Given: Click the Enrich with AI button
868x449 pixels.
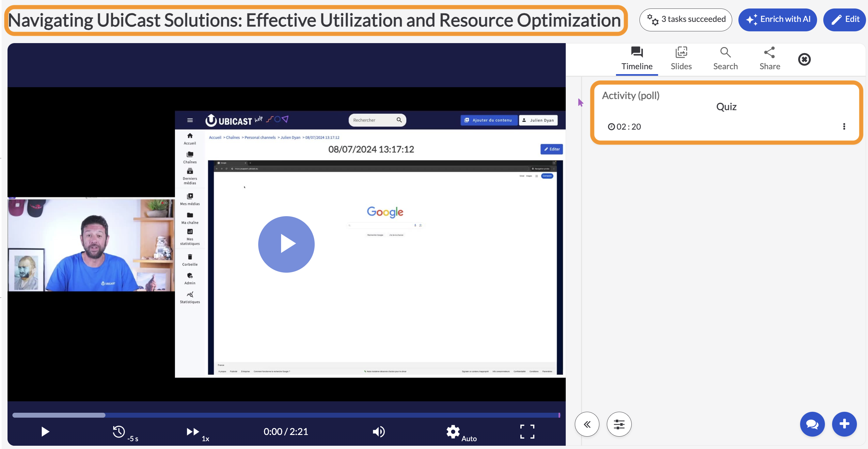Looking at the screenshot, I should click(777, 19).
